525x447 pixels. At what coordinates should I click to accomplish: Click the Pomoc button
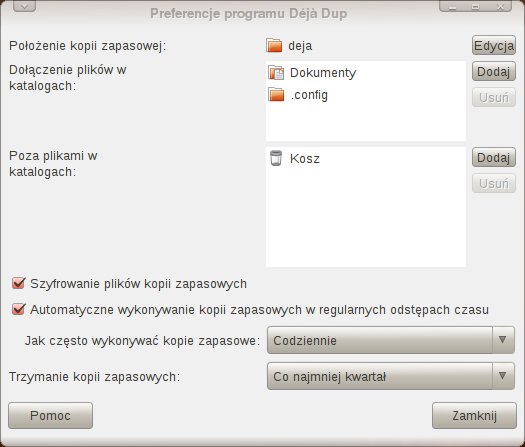tap(51, 416)
